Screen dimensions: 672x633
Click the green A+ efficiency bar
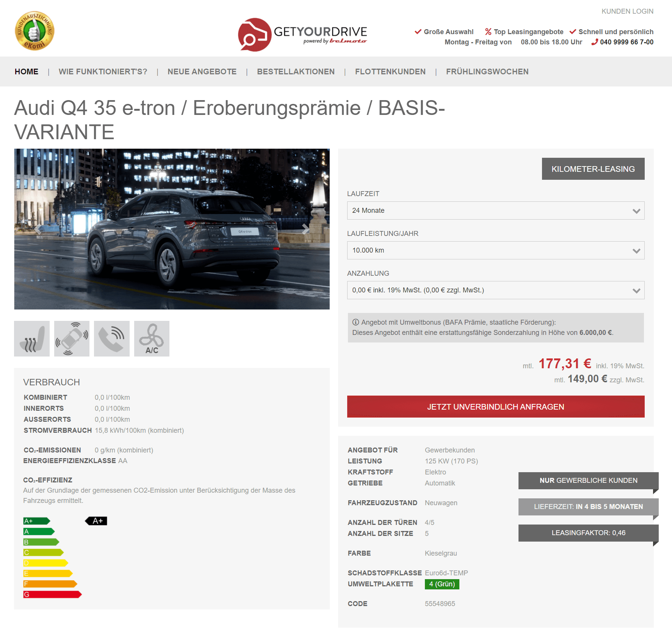tap(37, 521)
